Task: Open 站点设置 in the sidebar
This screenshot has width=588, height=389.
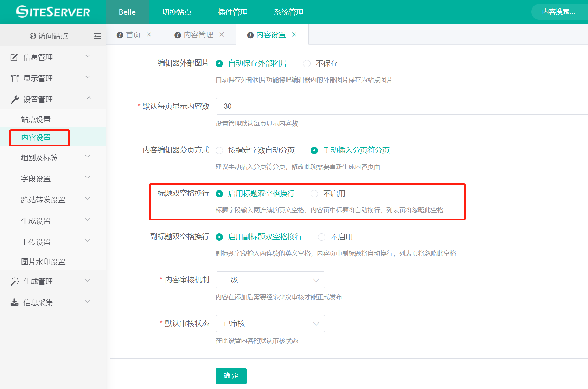Action: (36, 119)
